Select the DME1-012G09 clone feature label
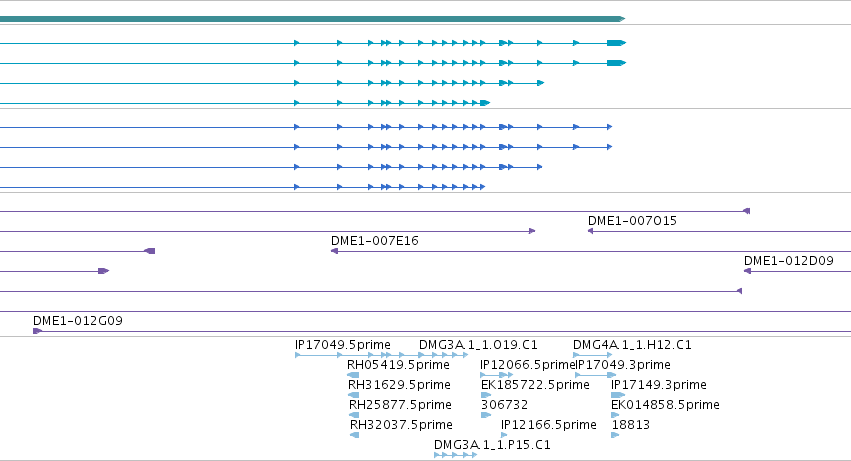Screen dimensions: 851x461 coord(78,321)
